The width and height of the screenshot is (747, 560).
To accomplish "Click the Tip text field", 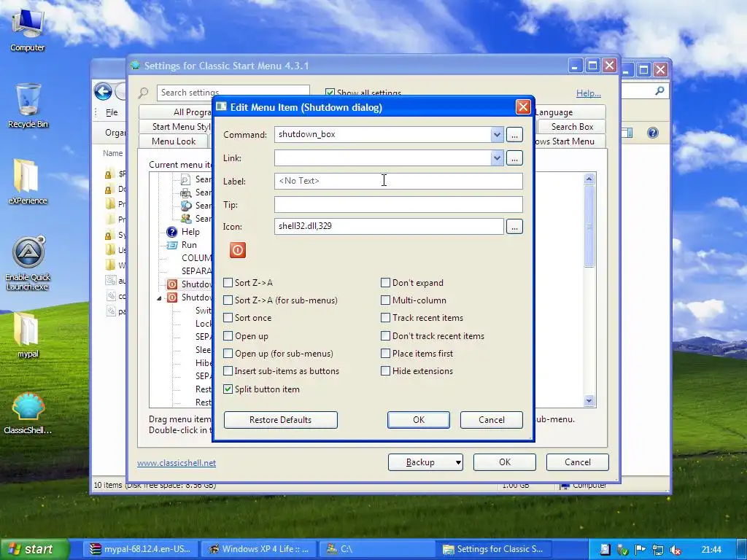I will click(x=398, y=205).
